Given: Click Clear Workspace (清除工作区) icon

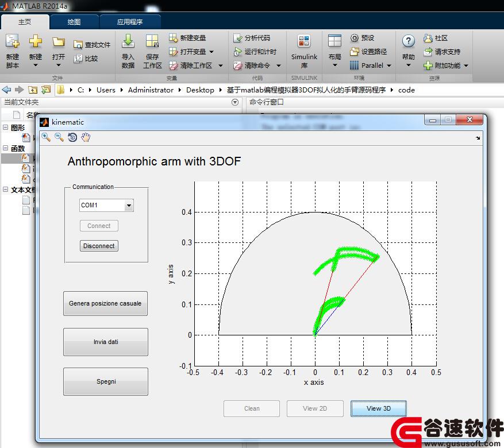Looking at the screenshot, I should pos(173,65).
